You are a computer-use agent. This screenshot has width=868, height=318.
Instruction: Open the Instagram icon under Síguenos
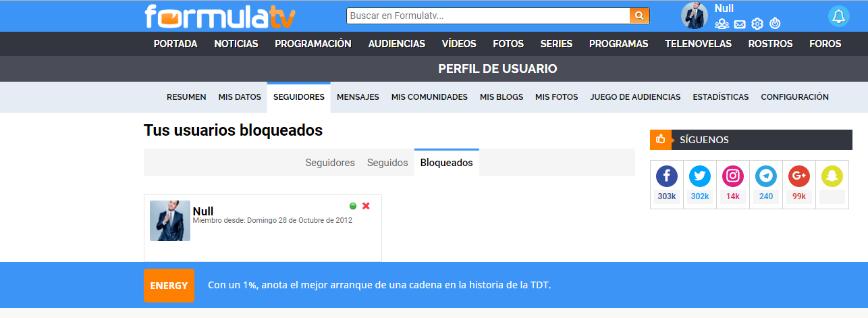pos(733,176)
